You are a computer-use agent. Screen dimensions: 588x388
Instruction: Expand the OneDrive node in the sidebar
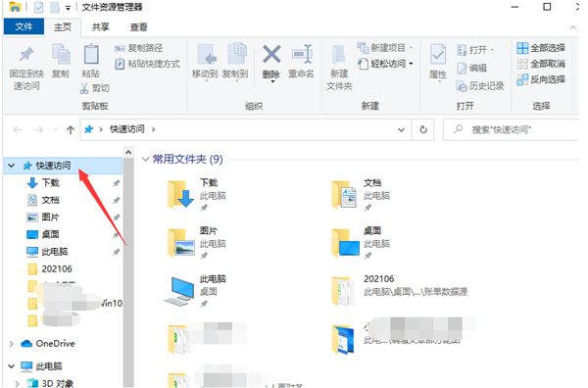(x=12, y=344)
